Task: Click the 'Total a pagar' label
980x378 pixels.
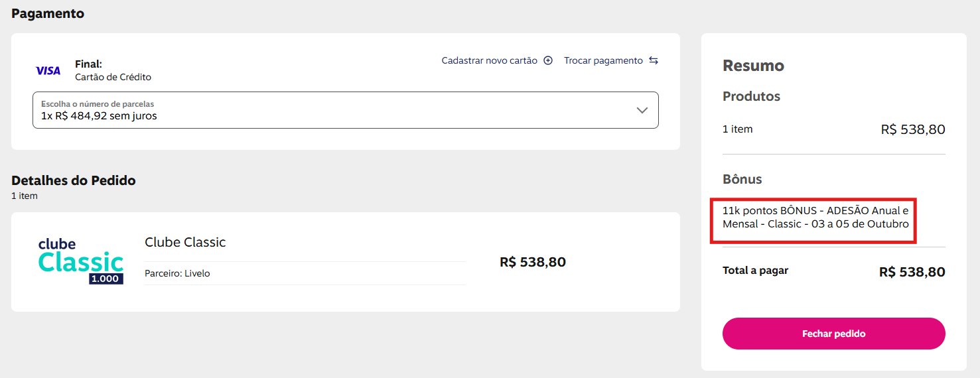Action: [x=755, y=271]
